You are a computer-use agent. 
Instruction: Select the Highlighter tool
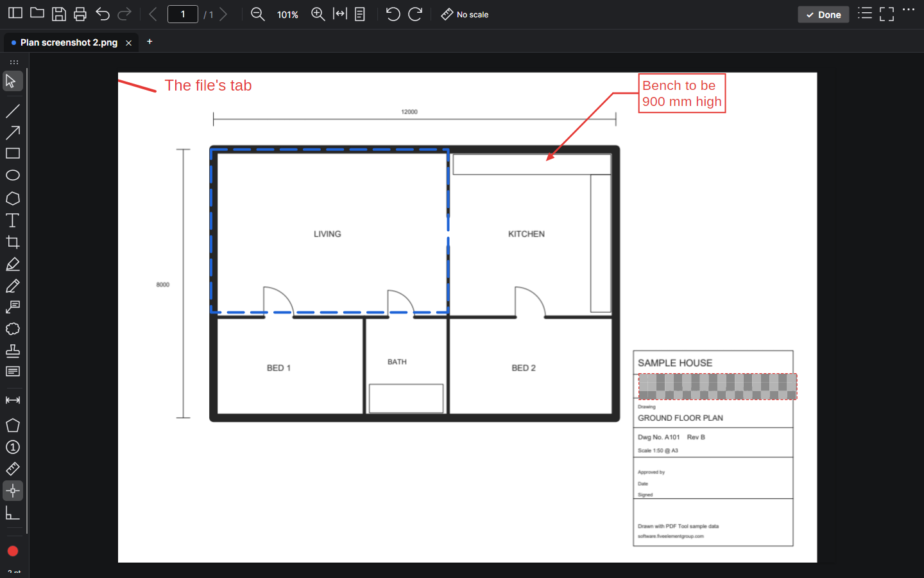[13, 264]
